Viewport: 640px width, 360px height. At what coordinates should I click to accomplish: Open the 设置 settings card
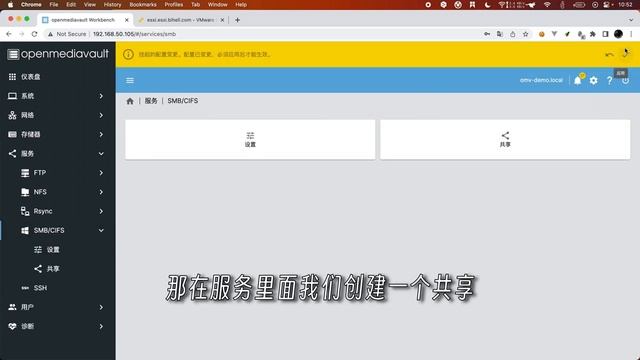[x=250, y=140]
